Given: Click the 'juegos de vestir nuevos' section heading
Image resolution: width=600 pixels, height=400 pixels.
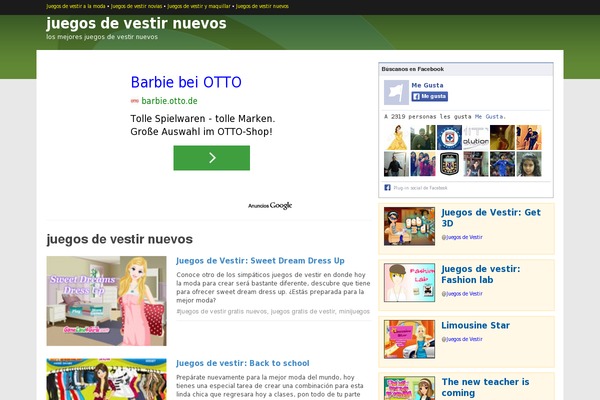Looking at the screenshot, I should (119, 239).
